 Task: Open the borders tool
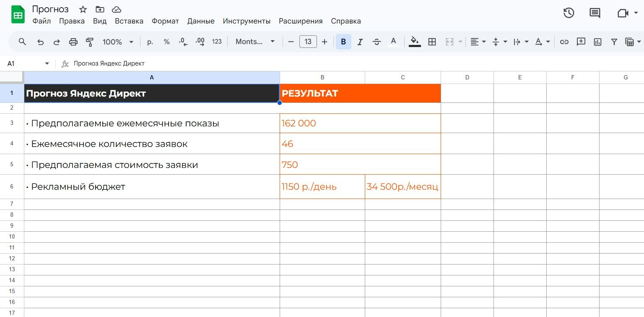432,42
